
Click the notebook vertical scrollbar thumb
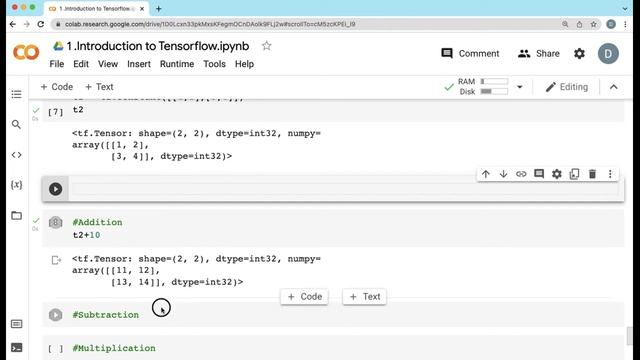(x=629, y=336)
